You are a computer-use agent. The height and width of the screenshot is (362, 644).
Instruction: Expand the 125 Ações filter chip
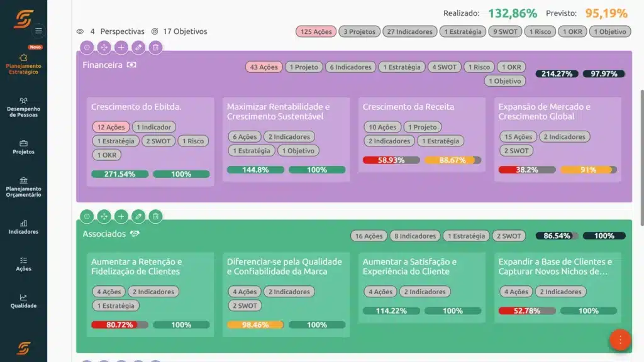click(x=314, y=31)
